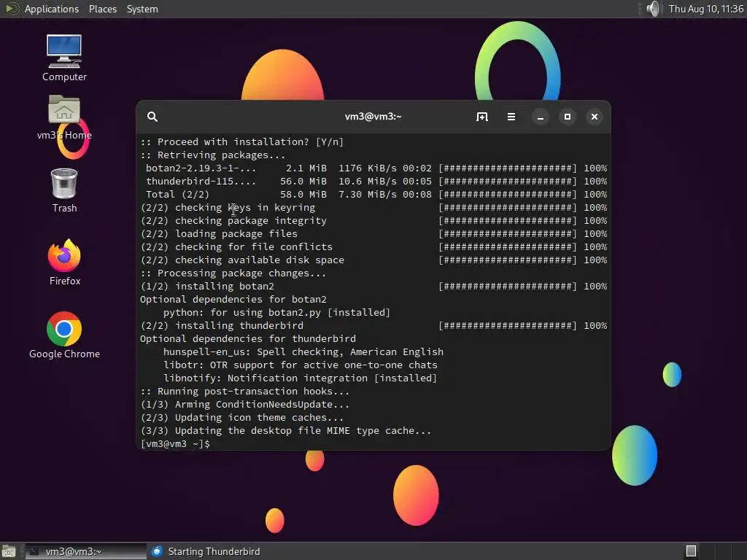Image resolution: width=747 pixels, height=560 pixels.
Task: Click the 'Total (2/2)' line
Action: click(x=373, y=194)
